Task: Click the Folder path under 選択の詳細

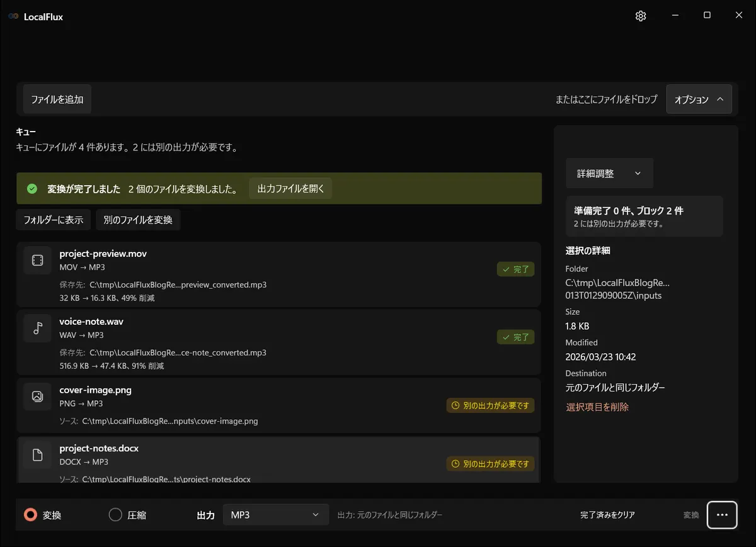Action: click(617, 289)
